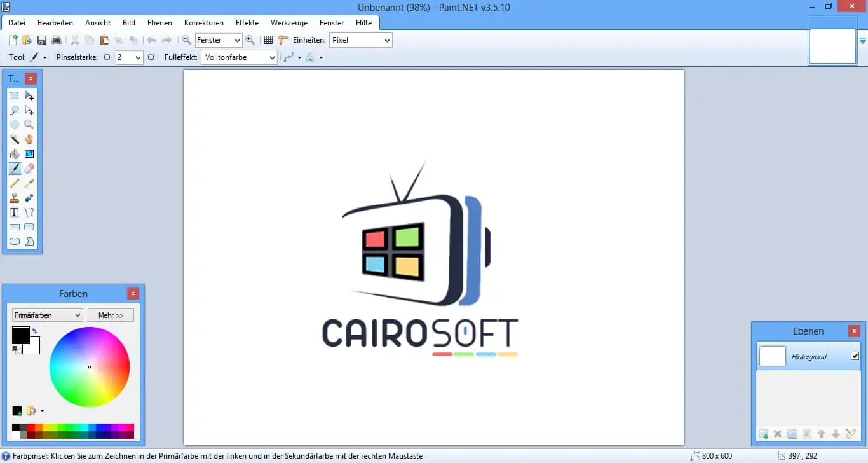Toggle the pixel grid icon
Screen dimensions: 868x463
(268, 40)
